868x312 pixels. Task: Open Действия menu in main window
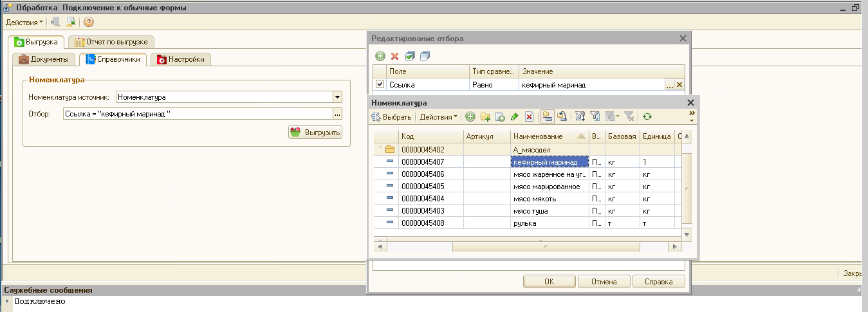(x=24, y=23)
